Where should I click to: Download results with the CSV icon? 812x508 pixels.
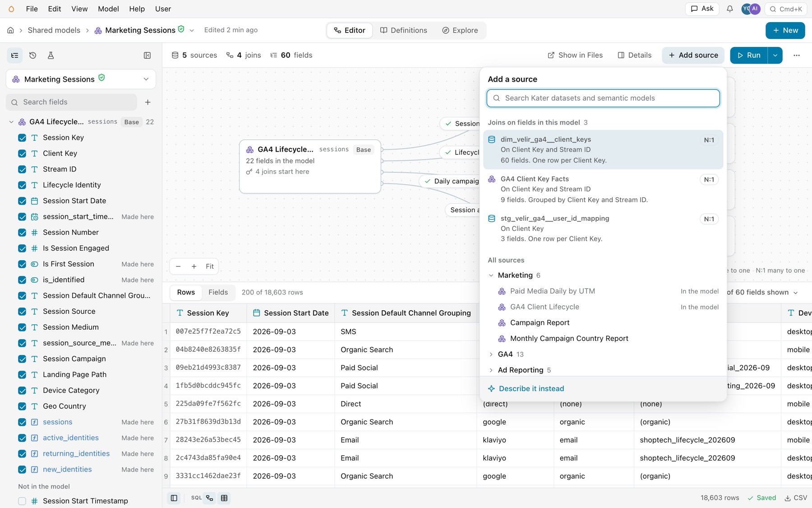(x=796, y=498)
